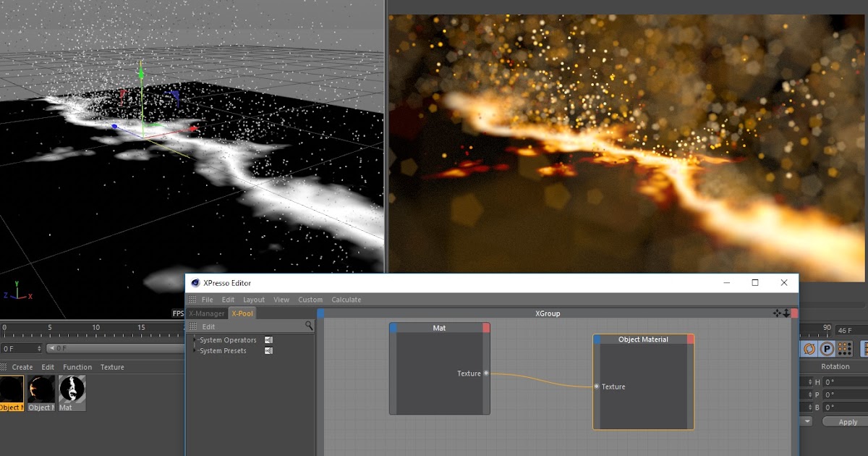Viewport: 868px width, 456px height.
Task: Expand the System Operators tree entry
Action: click(x=194, y=339)
